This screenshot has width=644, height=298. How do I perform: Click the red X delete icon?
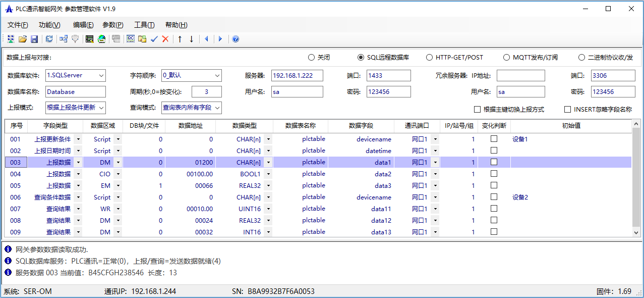(165, 39)
